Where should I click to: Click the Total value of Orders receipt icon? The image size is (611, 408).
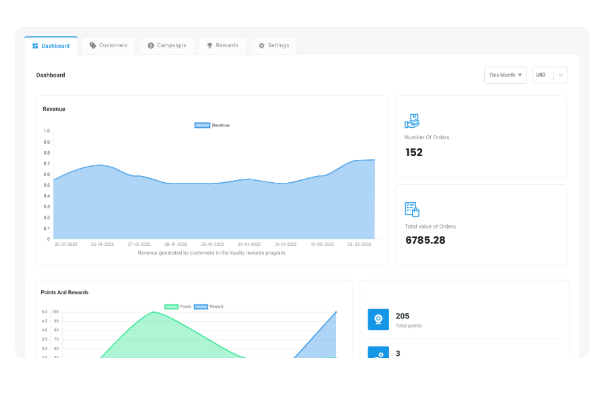tap(412, 210)
